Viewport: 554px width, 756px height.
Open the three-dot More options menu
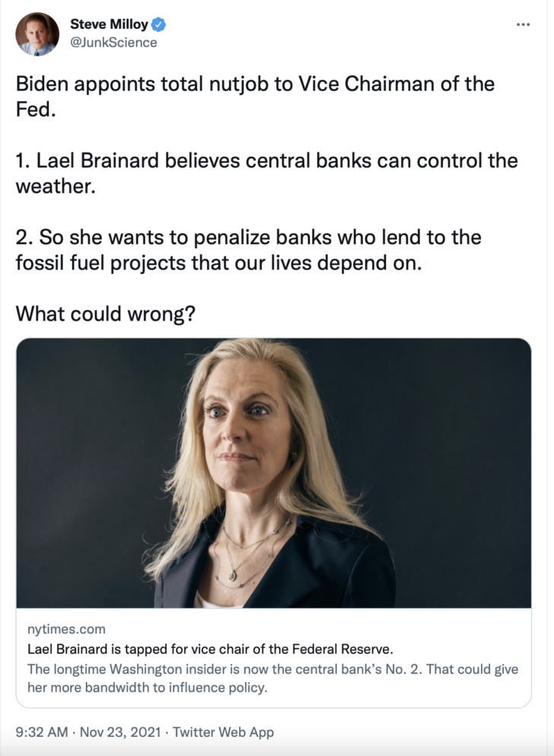(x=523, y=24)
